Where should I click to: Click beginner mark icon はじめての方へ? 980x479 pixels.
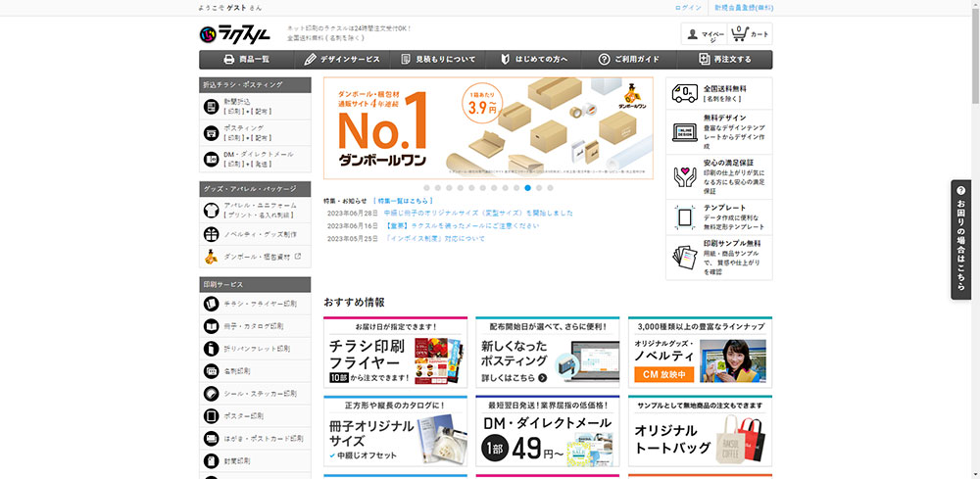(505, 60)
